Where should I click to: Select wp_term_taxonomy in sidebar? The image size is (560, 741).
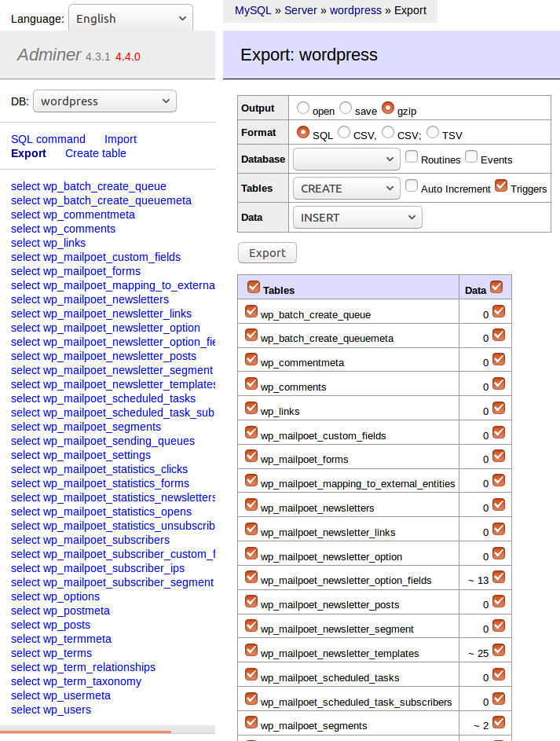click(76, 681)
